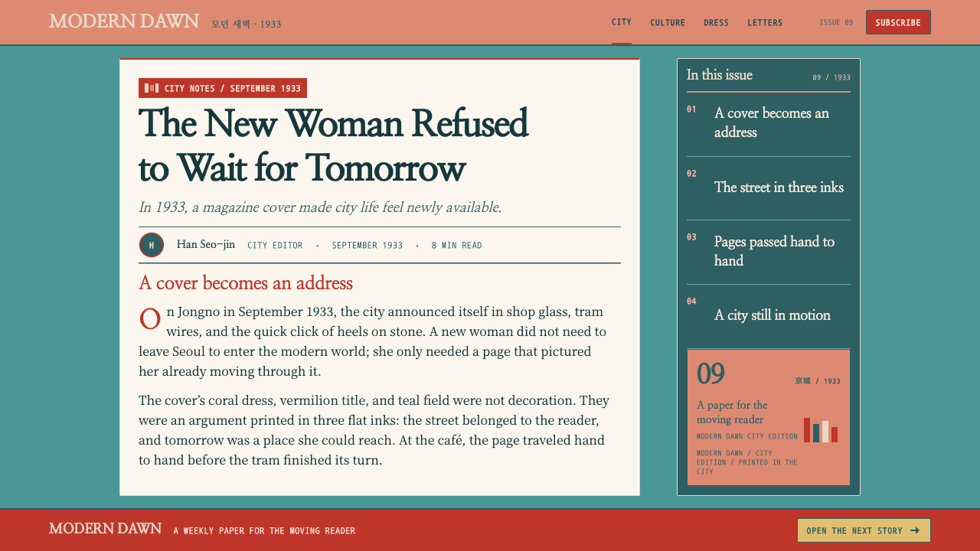
Task: Click the red section heading 'A cover becomes an address'
Action: [246, 283]
